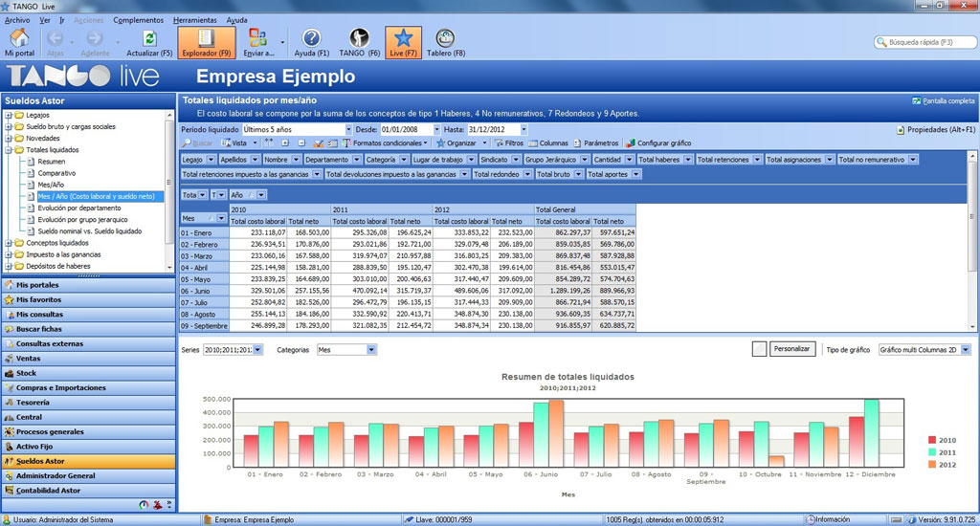Open the Tablero (F8) dashboard
Screen dimensions: 980x526
[x=446, y=42]
